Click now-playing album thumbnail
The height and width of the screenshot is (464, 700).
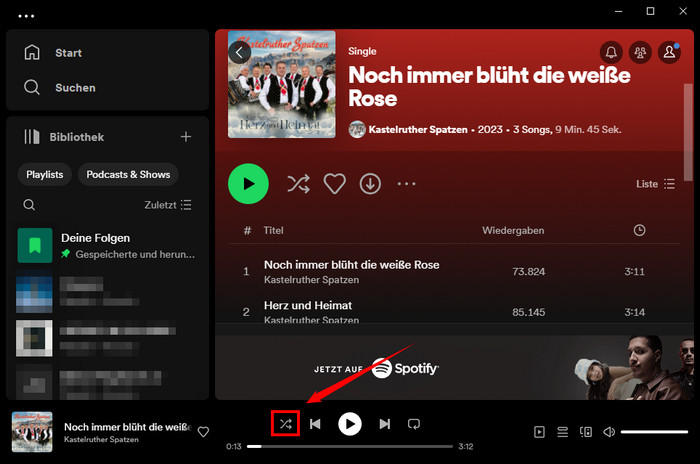[x=32, y=432]
